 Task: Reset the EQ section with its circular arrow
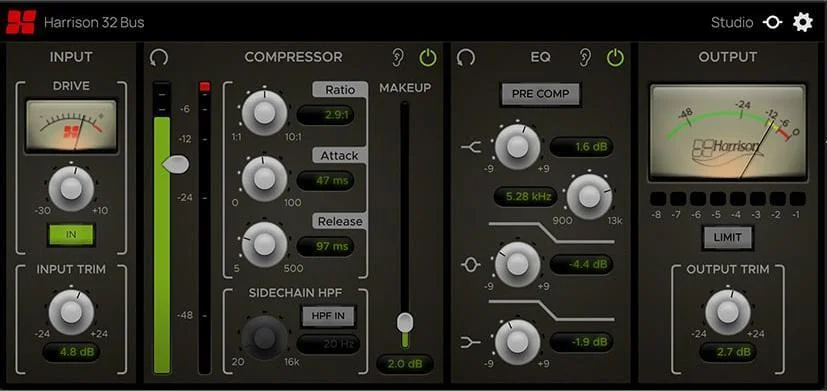point(466,57)
